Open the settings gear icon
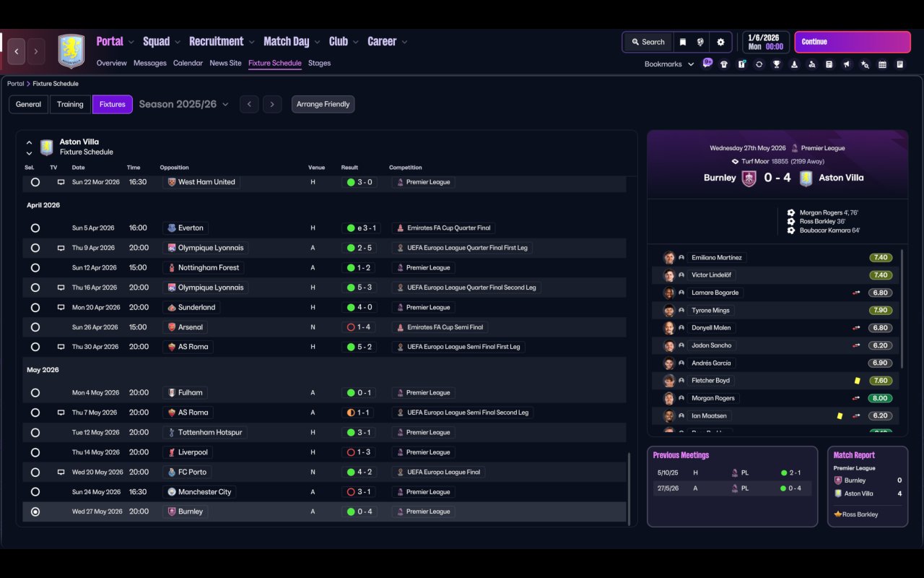The image size is (924, 578). (x=720, y=42)
